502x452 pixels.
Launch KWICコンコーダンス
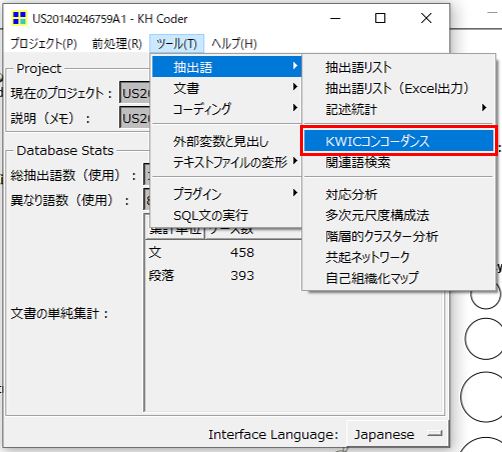coord(398,141)
